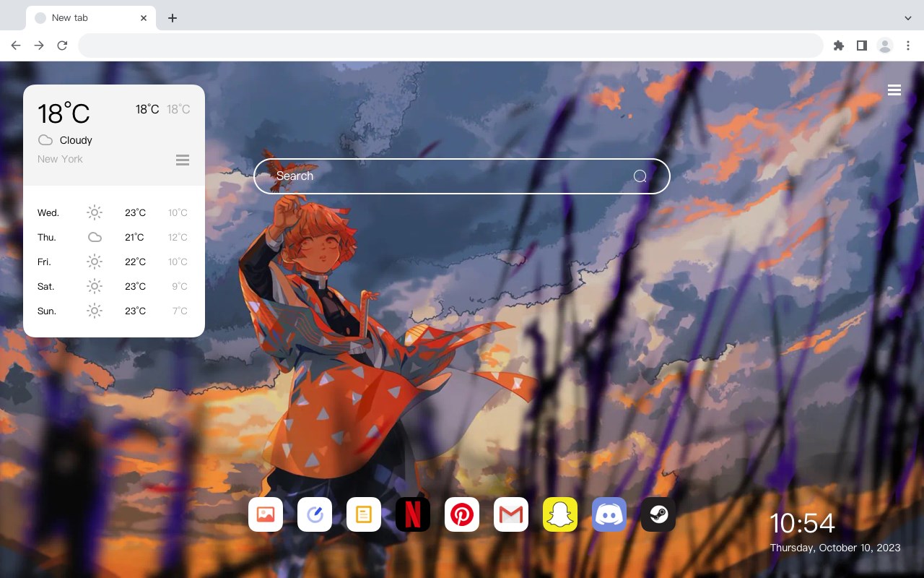Expand the tab search chevron
The height and width of the screenshot is (578, 924).
[x=908, y=18]
